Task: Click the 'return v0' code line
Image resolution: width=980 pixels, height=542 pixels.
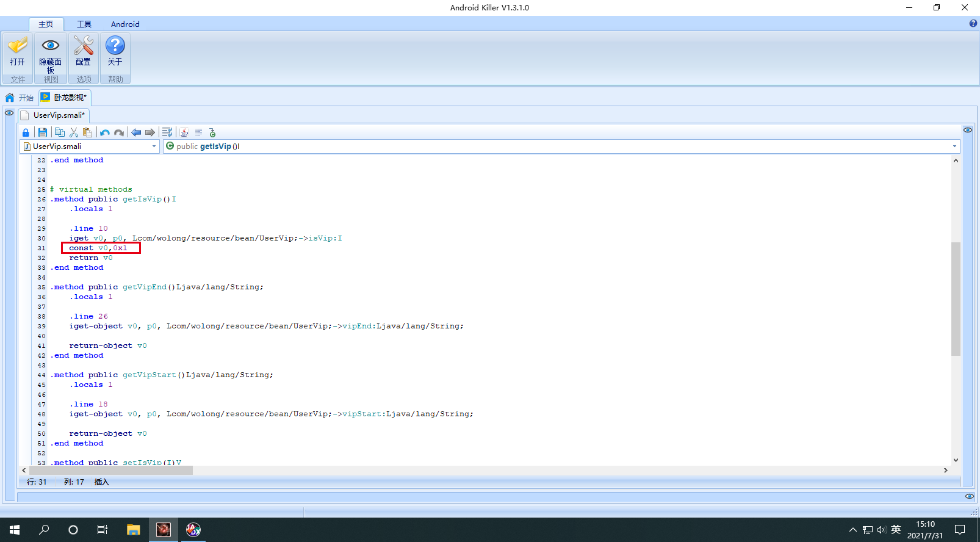Action: (91, 258)
